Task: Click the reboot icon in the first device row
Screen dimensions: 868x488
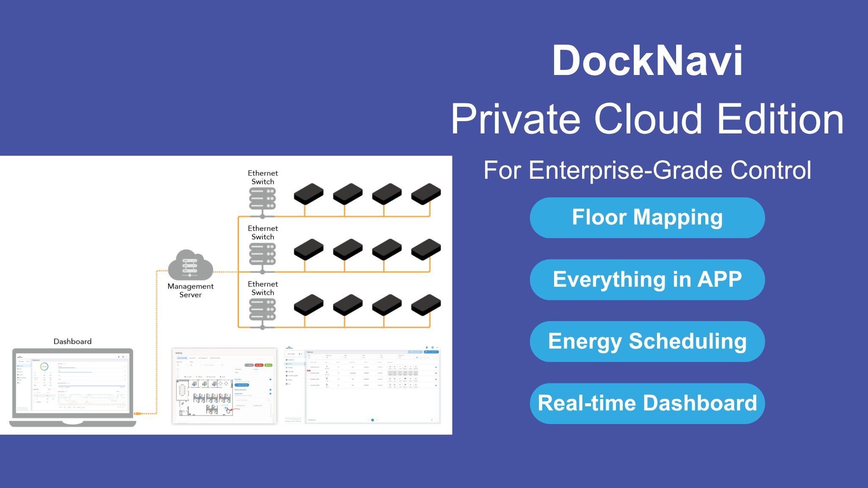Action: pyautogui.click(x=390, y=367)
